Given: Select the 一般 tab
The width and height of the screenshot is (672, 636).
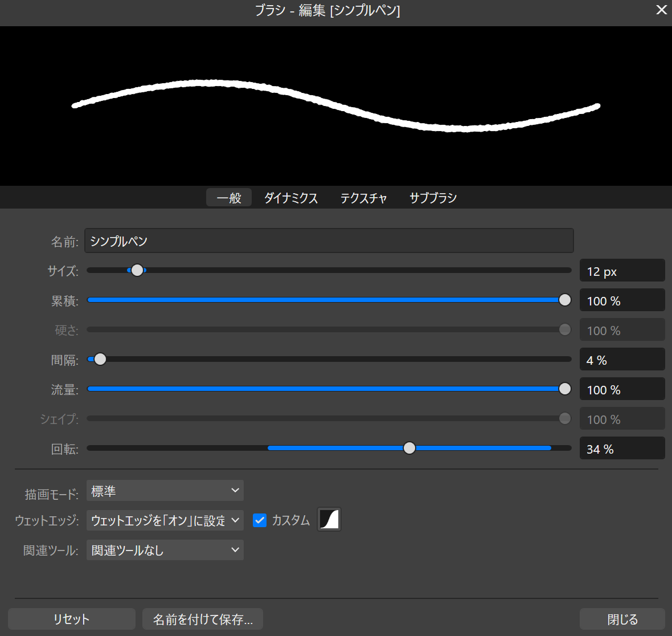Looking at the screenshot, I should (x=228, y=197).
